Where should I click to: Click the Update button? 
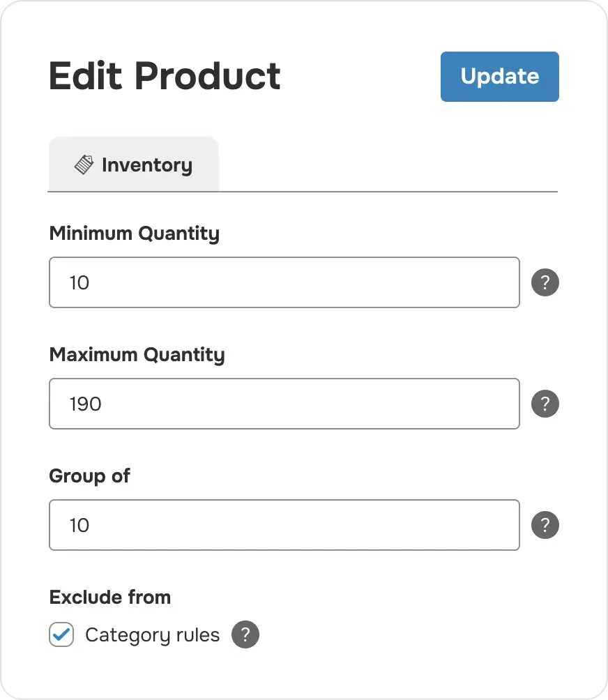click(x=499, y=77)
